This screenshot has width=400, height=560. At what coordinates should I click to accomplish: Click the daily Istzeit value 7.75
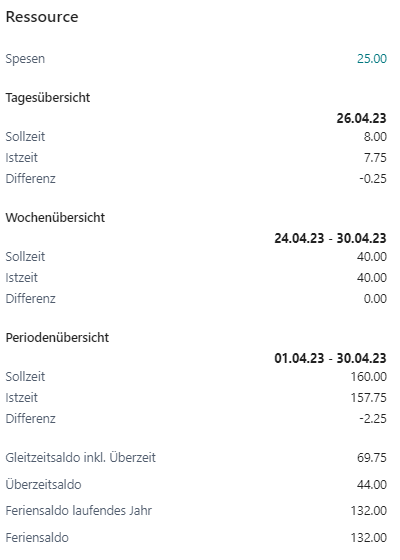click(x=375, y=158)
